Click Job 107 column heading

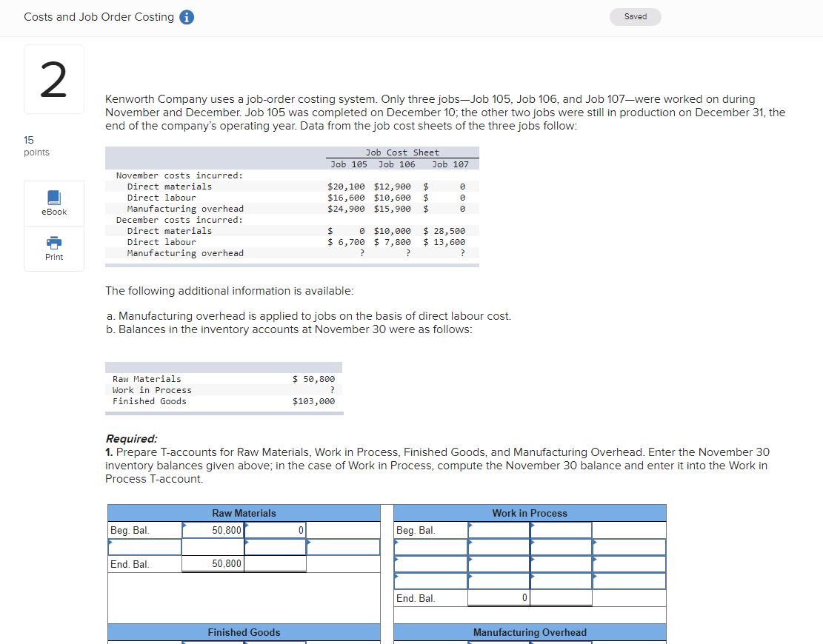(x=450, y=164)
